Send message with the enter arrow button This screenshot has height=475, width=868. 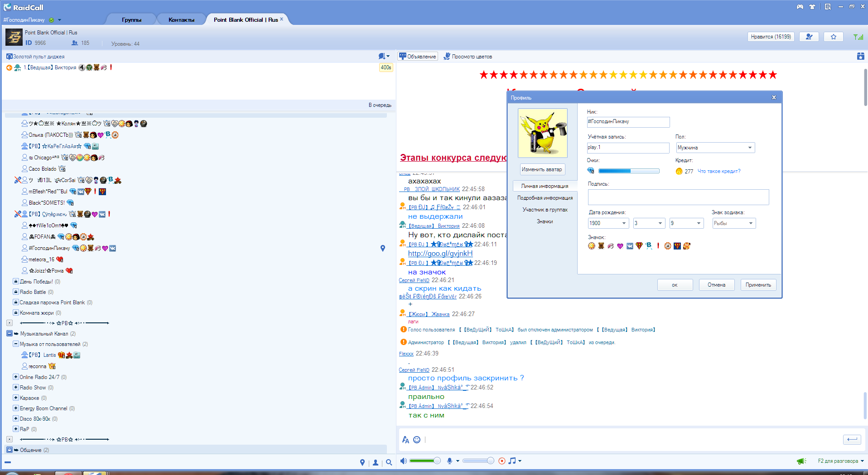pyautogui.click(x=852, y=439)
